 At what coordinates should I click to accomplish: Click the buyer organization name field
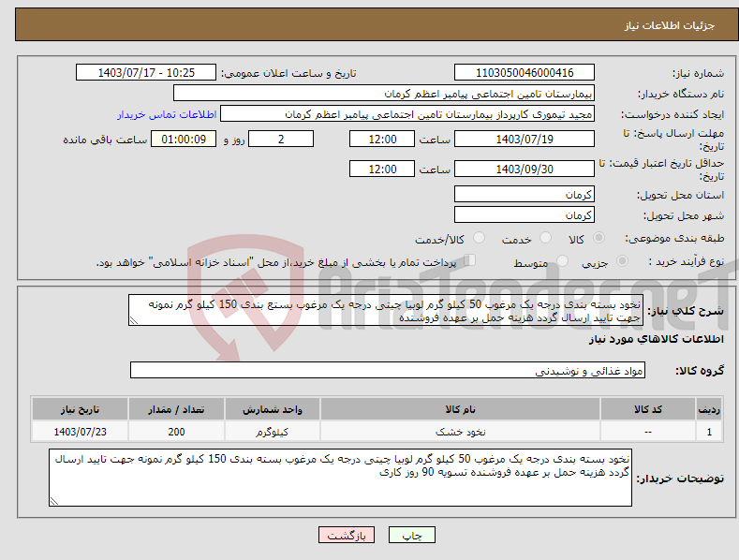point(384,93)
